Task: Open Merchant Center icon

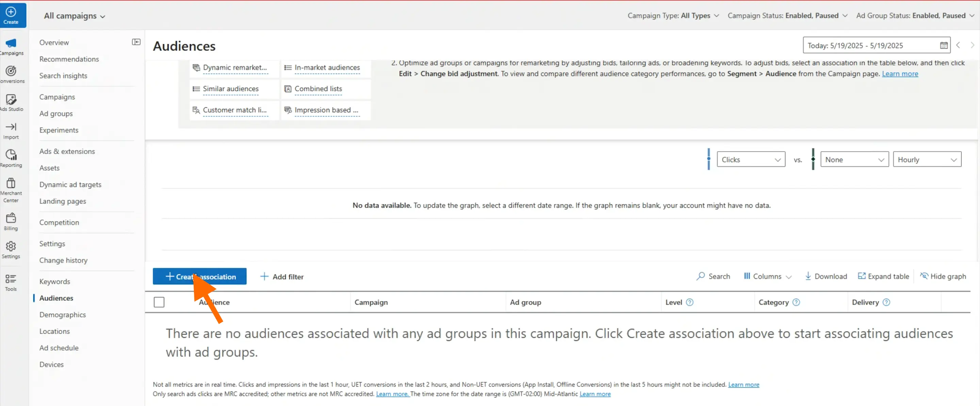Action: 11,183
